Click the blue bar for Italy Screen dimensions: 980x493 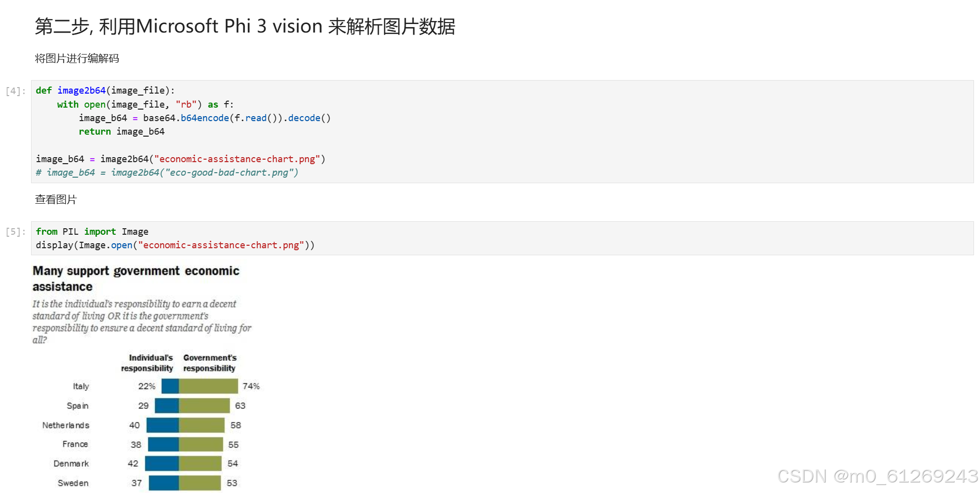(x=170, y=386)
